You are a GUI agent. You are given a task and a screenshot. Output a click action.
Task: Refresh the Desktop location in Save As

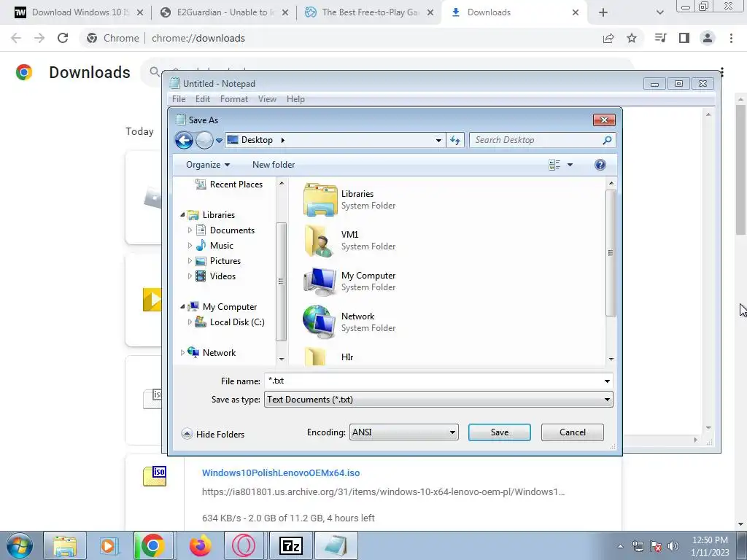pyautogui.click(x=455, y=140)
